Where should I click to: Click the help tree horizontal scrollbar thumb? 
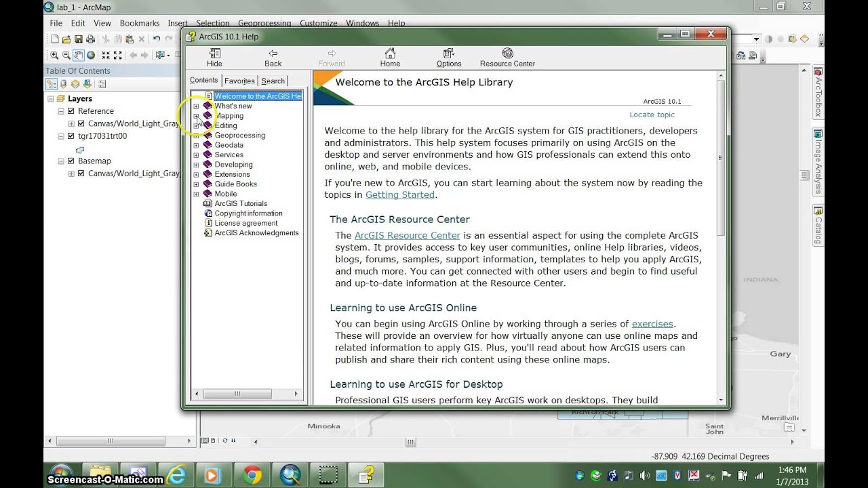237,393
